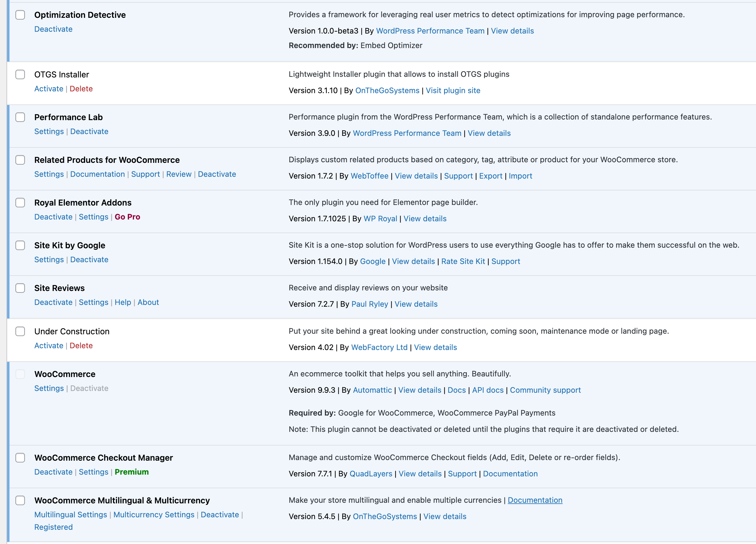Open Performance Lab Settings

coord(49,131)
